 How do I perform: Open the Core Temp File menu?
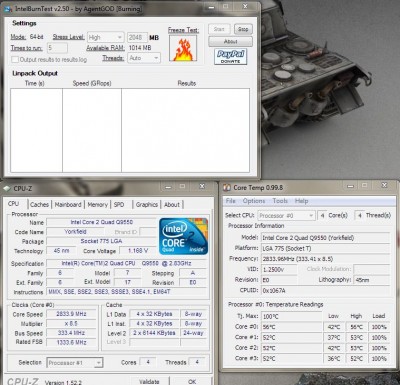tap(231, 201)
